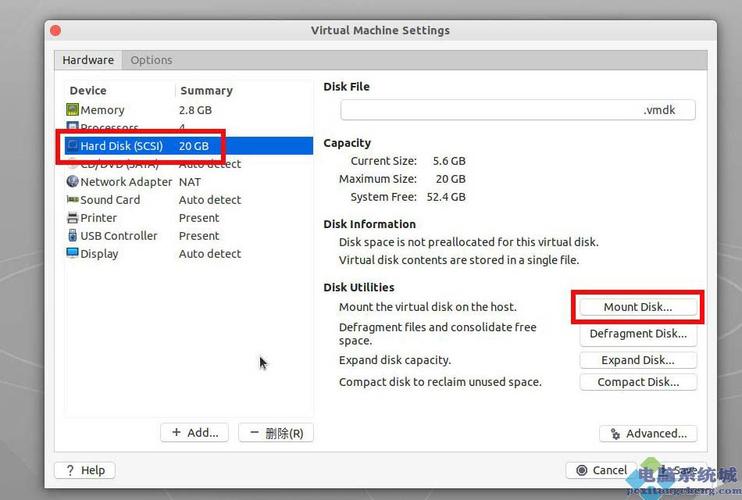Switch to the Hardware tab
This screenshot has height=500, width=742.
(x=88, y=60)
